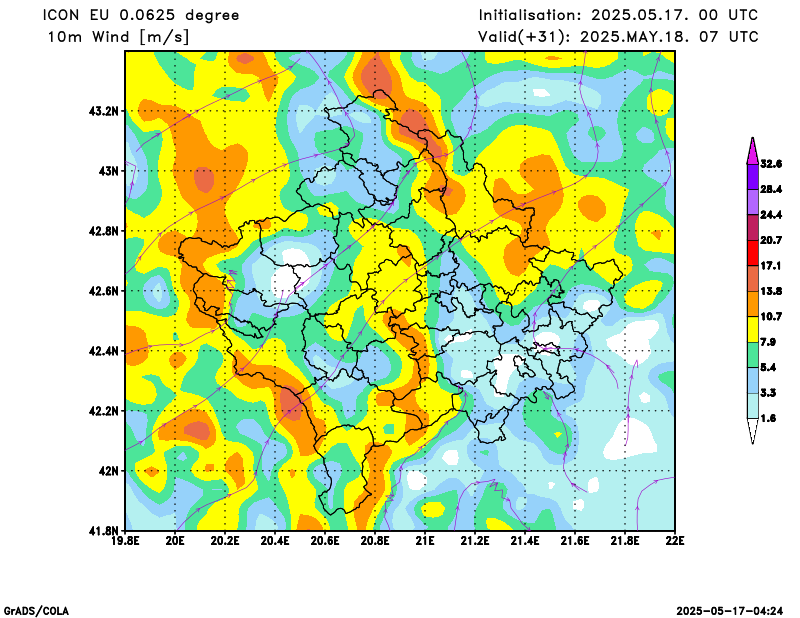Click the 42N latitude axis label
800x618 pixels.
pyautogui.click(x=109, y=471)
